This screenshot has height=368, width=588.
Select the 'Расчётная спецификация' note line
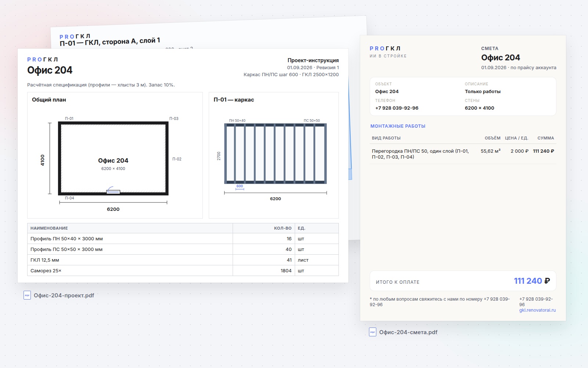pos(101,85)
